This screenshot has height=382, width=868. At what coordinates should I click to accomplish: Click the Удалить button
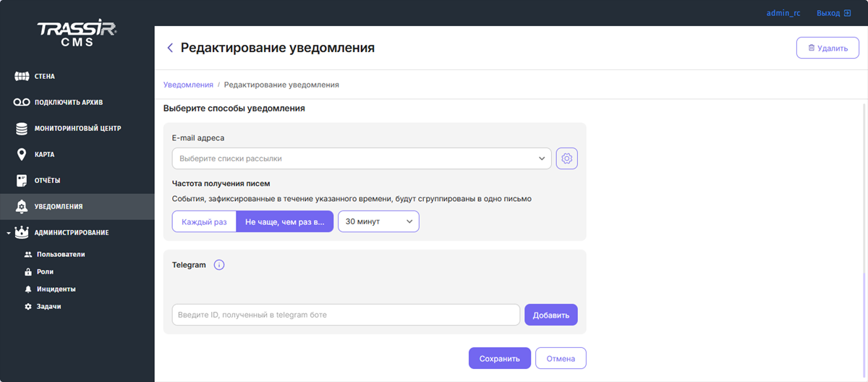point(827,48)
